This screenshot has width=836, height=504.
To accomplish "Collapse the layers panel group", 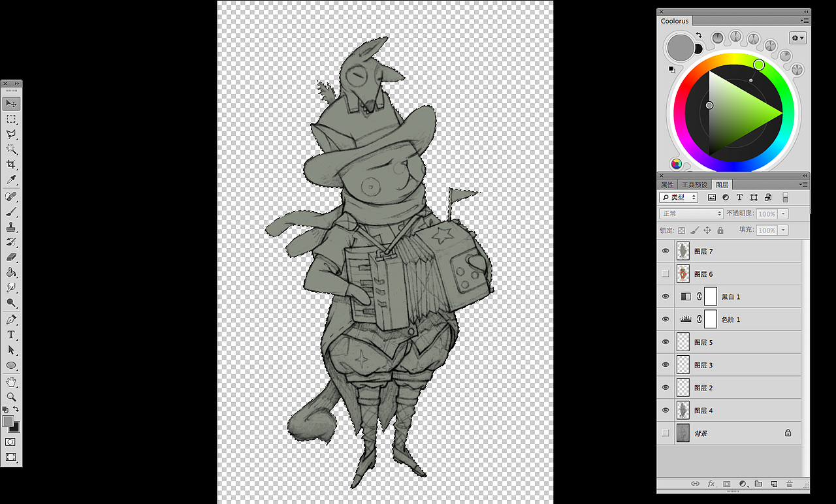I will [x=805, y=176].
